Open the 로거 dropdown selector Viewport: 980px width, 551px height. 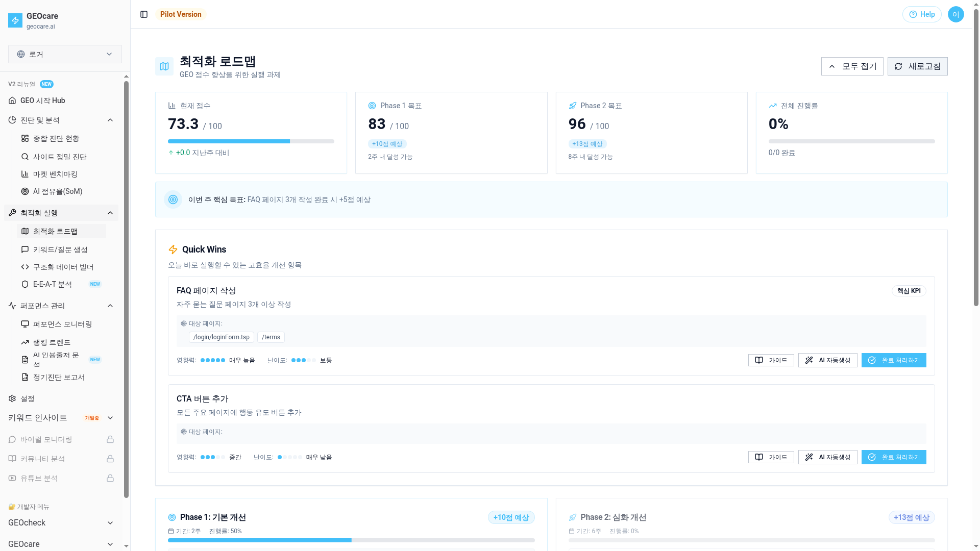pos(65,54)
